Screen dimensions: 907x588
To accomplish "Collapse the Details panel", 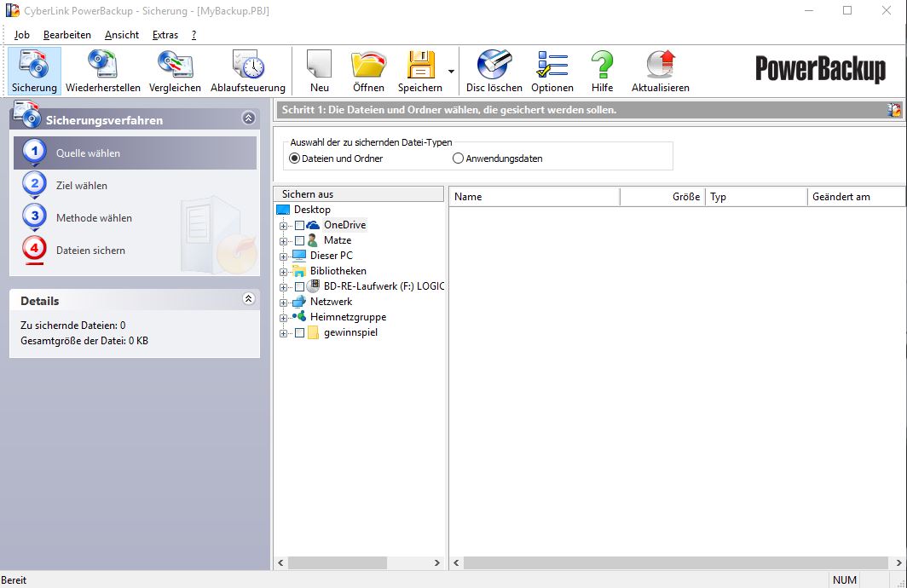I will tap(248, 298).
